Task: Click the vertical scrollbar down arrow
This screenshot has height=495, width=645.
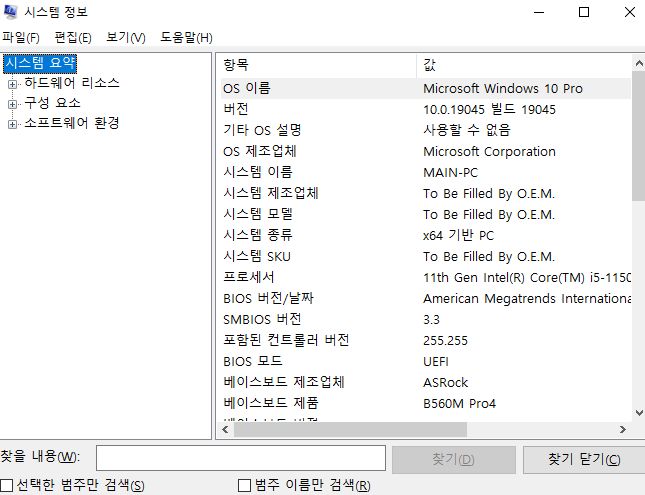Action: click(639, 413)
